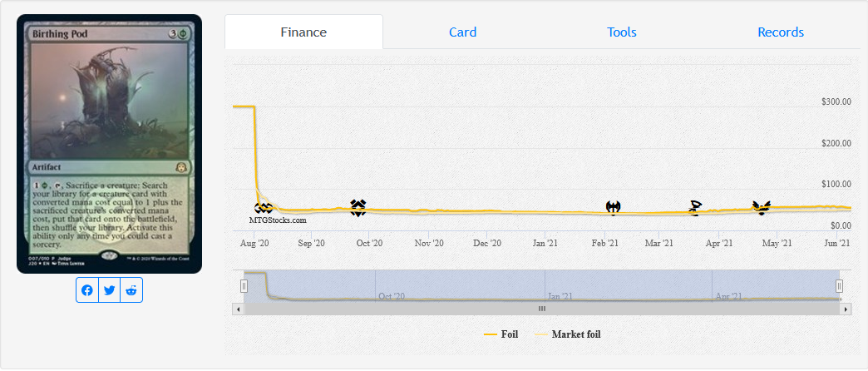868x371 pixels.
Task: Click set release icon near Aug '20
Action: [x=264, y=207]
